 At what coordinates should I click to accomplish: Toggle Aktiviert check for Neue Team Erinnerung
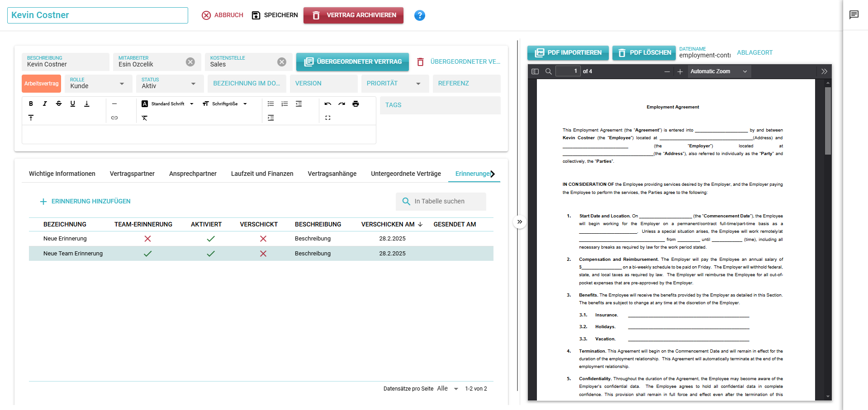tap(210, 254)
